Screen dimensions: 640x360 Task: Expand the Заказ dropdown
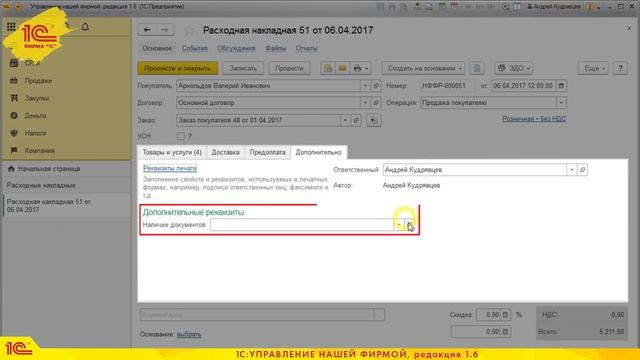pos(345,120)
